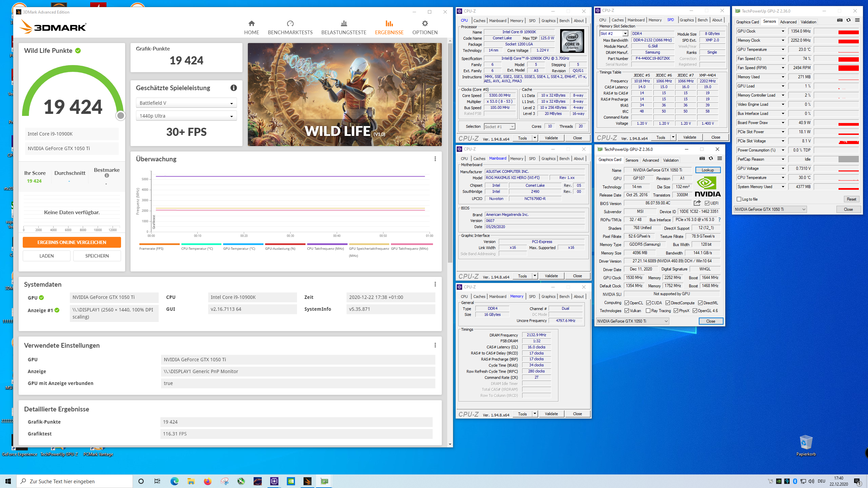The width and height of the screenshot is (868, 488).
Task: Click refresh icon in GPU-Z sensors window
Action: click(849, 20)
